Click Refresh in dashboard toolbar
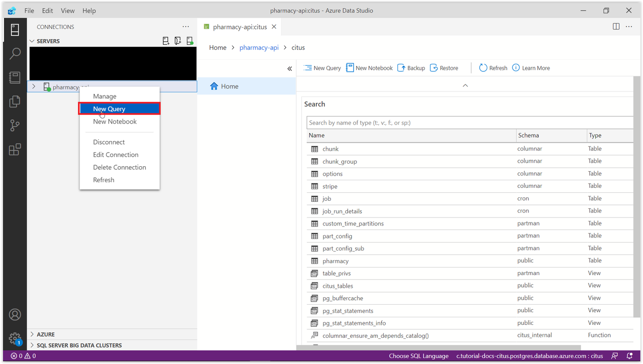This screenshot has width=643, height=364. (x=493, y=68)
